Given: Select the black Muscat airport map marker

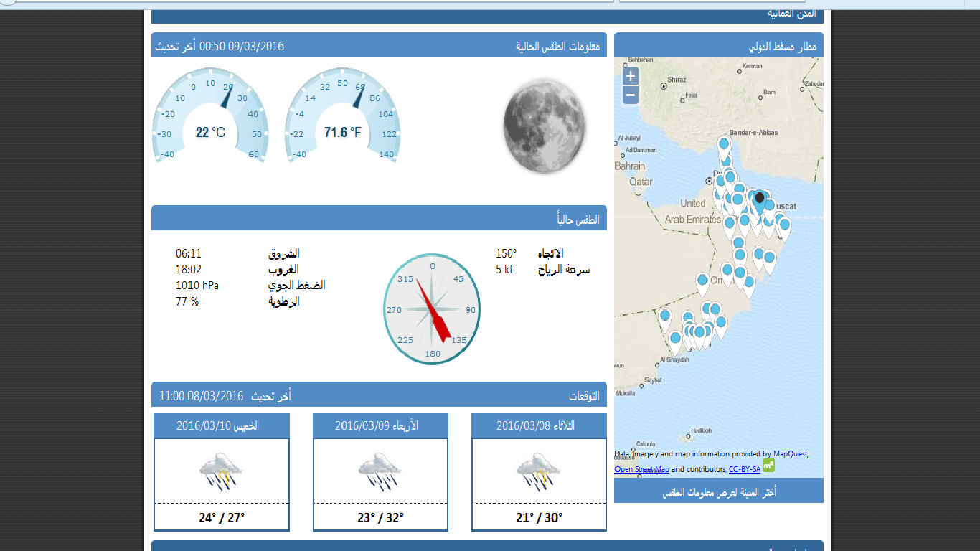Looking at the screenshot, I should (760, 199).
